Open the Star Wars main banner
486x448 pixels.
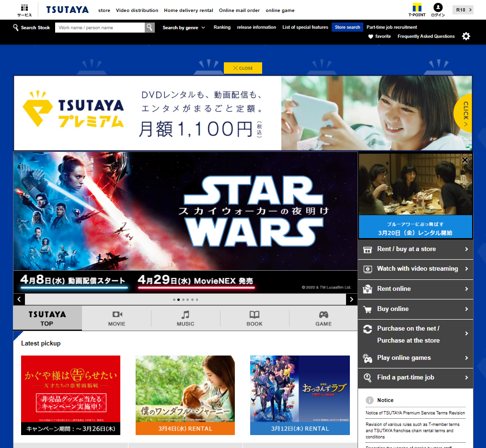(x=185, y=222)
